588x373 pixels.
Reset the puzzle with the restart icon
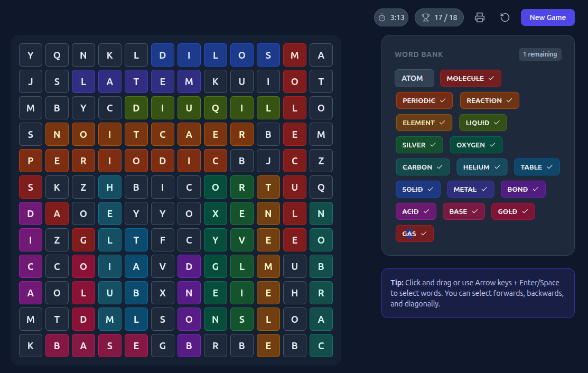coord(505,17)
